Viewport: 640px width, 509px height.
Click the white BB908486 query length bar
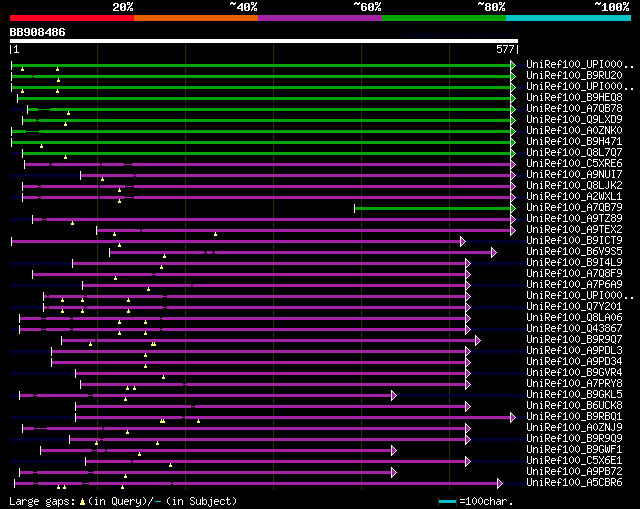point(264,41)
